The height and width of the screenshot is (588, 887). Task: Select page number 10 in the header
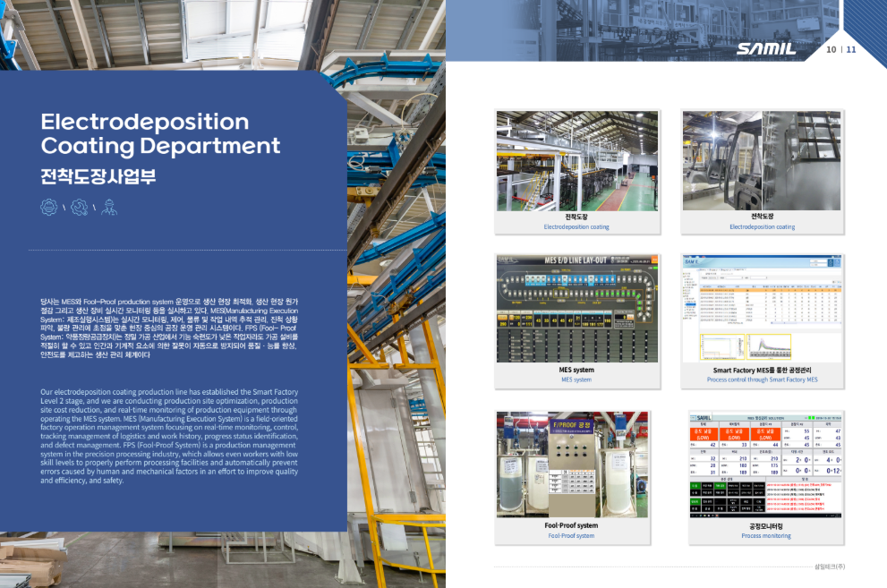coord(832,49)
